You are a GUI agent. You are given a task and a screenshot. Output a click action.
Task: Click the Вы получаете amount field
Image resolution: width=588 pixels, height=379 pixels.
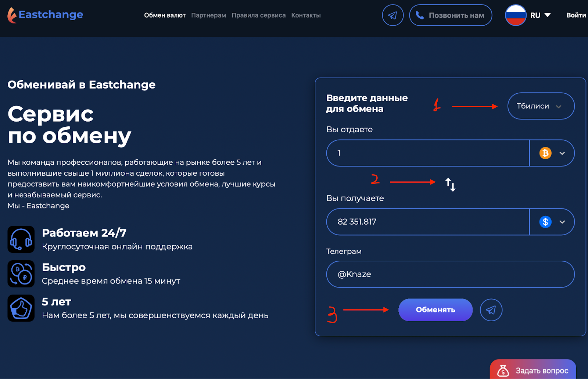click(x=428, y=222)
